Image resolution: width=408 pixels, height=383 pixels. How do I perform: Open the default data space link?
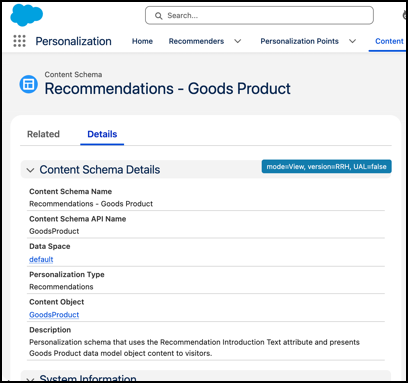click(41, 259)
